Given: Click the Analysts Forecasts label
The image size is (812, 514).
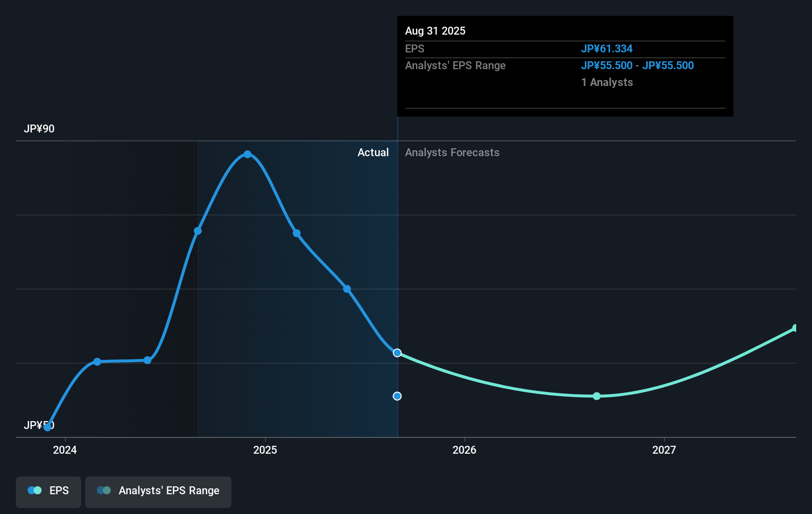Looking at the screenshot, I should pyautogui.click(x=452, y=153).
